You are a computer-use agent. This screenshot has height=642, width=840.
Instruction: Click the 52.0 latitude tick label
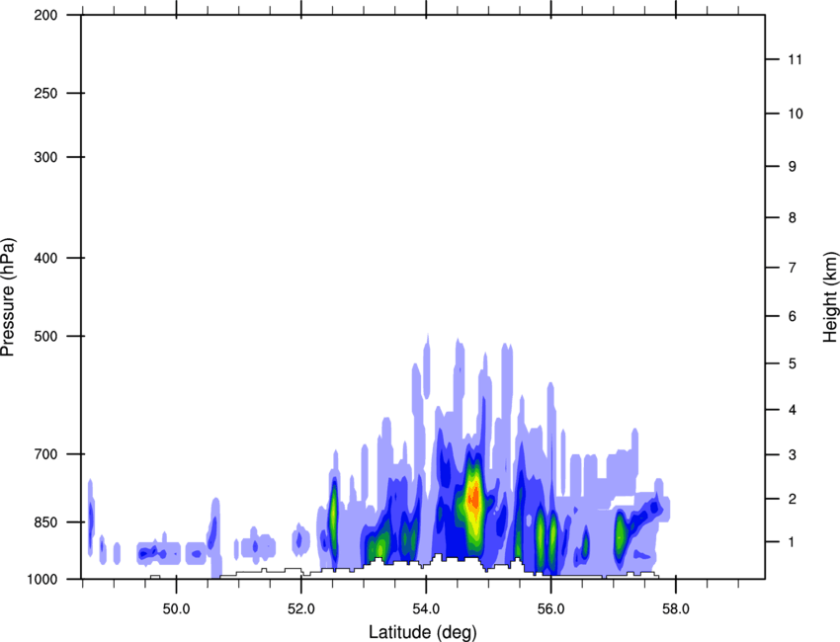(301, 609)
